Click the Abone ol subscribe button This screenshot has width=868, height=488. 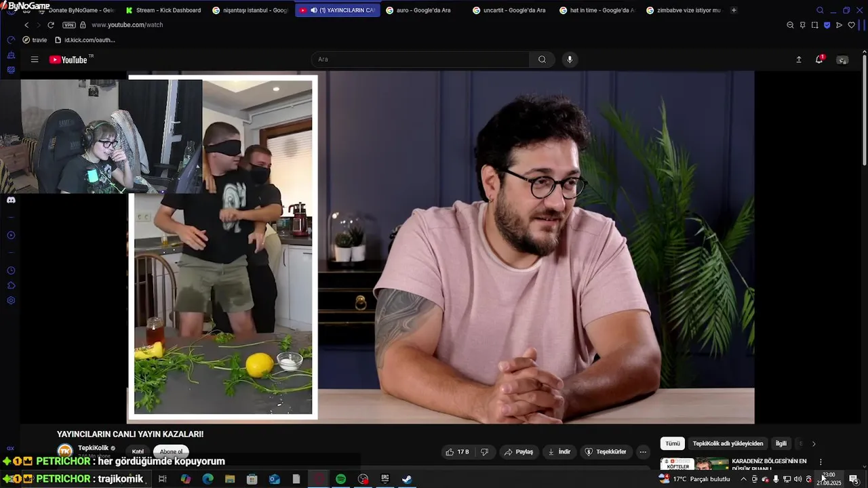click(171, 451)
